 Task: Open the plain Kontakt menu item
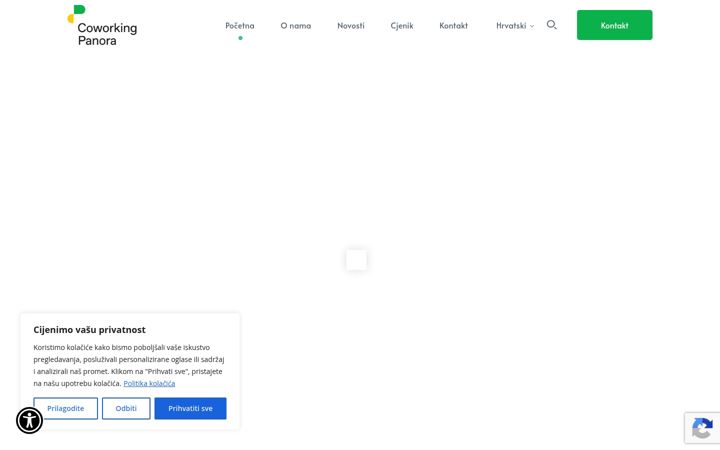[x=453, y=26]
